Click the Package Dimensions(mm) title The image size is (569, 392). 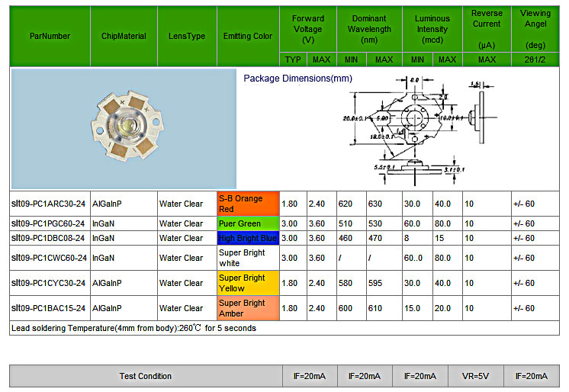pos(297,79)
